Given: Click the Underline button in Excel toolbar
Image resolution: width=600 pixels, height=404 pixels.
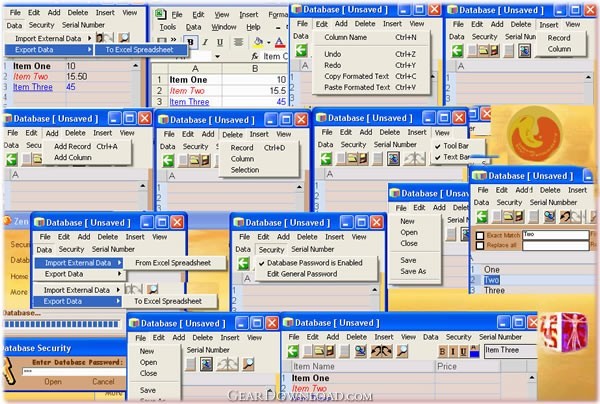Looking at the screenshot, I should coord(218,43).
